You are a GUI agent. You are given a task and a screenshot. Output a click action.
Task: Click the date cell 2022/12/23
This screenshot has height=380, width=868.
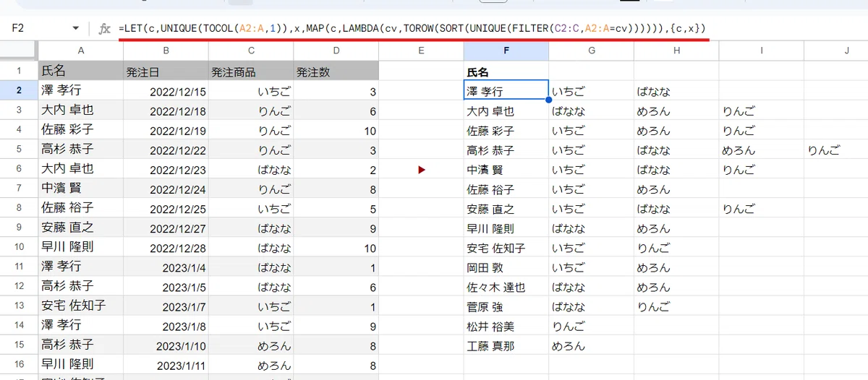pos(166,168)
